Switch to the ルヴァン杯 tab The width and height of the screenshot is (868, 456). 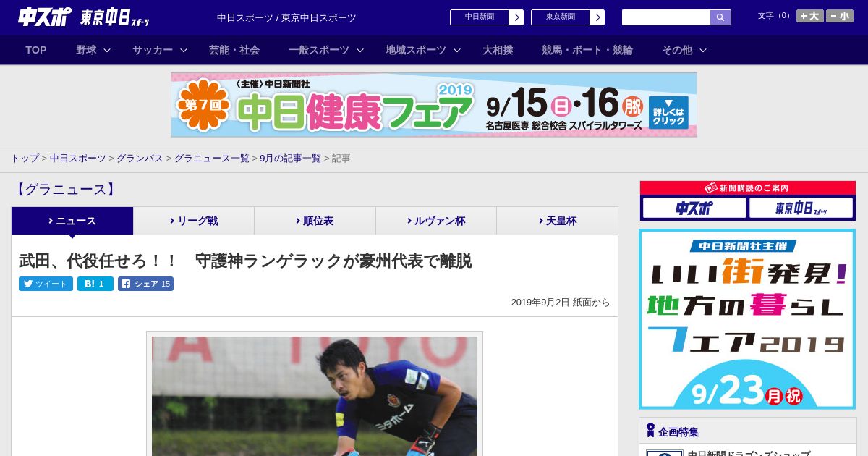coord(436,221)
